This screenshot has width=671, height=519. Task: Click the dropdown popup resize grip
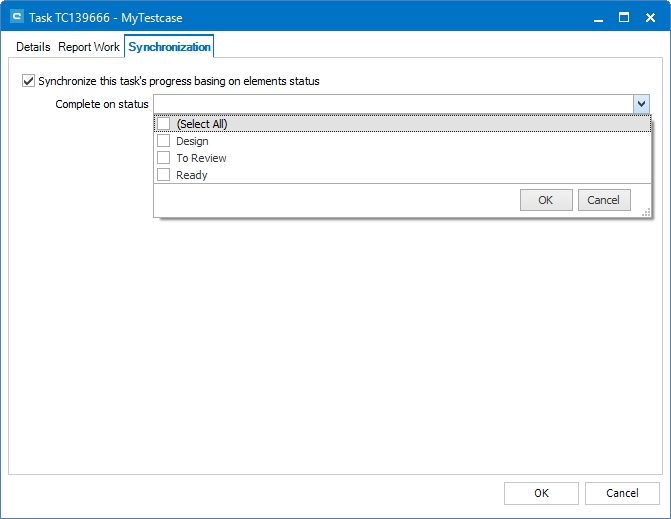[646, 212]
